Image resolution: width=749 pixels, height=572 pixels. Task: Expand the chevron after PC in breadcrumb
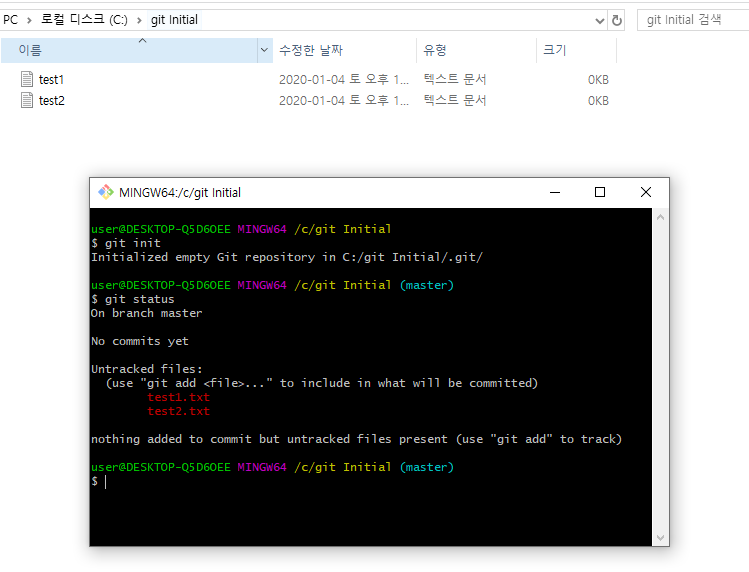29,20
